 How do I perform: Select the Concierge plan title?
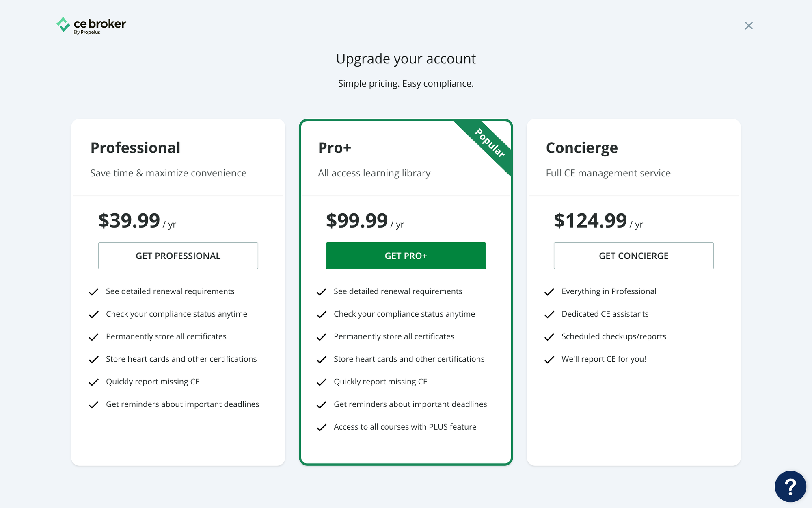coord(582,148)
